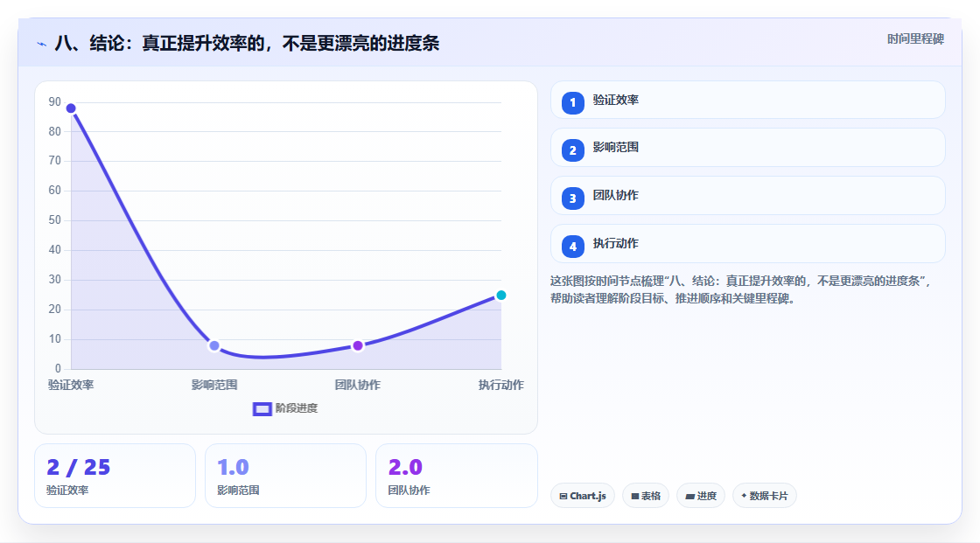
Task: Click the 2 / 25 验证效率 stat card
Action: tap(115, 476)
